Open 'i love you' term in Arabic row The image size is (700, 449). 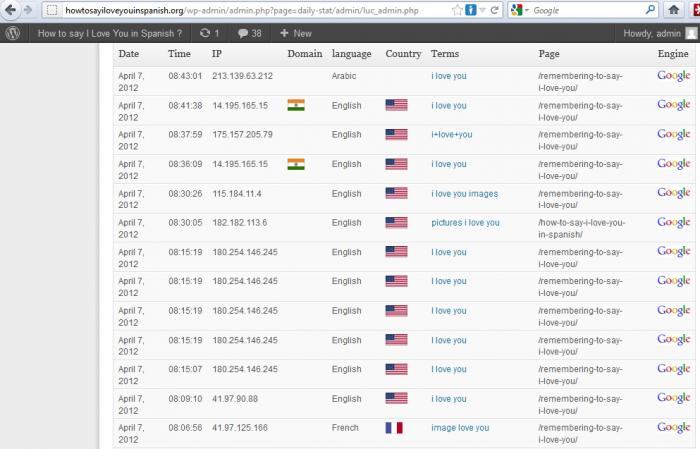tap(449, 76)
